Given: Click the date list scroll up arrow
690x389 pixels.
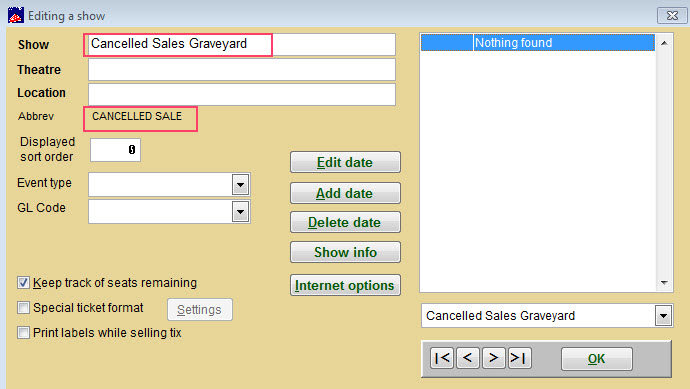Looking at the screenshot, I should click(664, 43).
